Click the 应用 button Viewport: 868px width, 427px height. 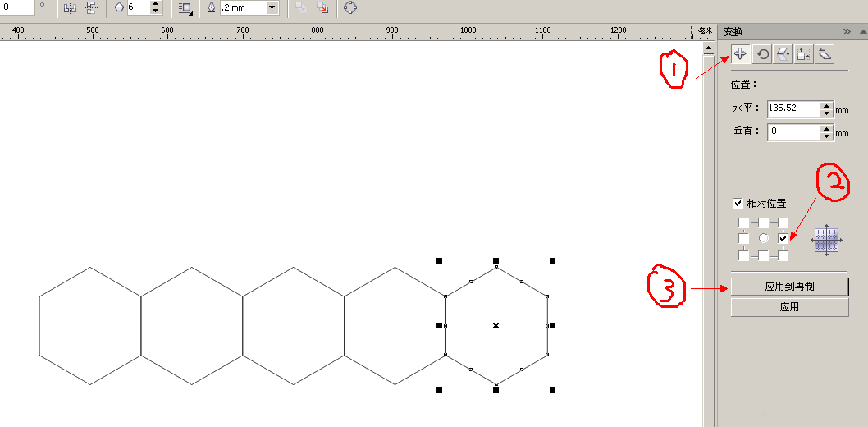(789, 307)
